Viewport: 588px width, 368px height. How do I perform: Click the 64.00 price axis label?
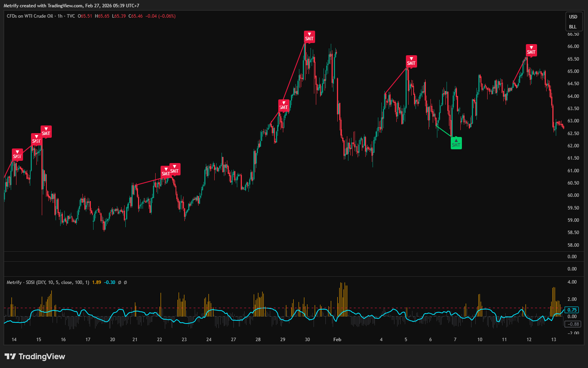pyautogui.click(x=573, y=96)
